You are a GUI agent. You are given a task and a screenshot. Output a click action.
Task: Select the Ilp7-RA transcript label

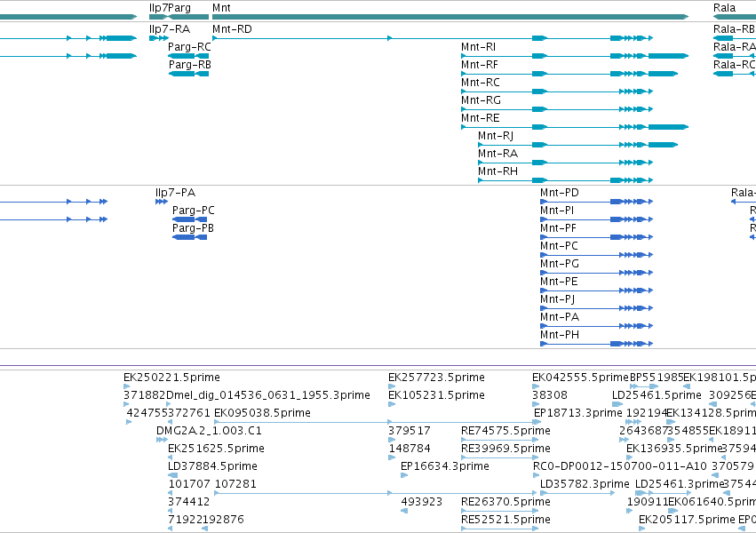pyautogui.click(x=170, y=29)
